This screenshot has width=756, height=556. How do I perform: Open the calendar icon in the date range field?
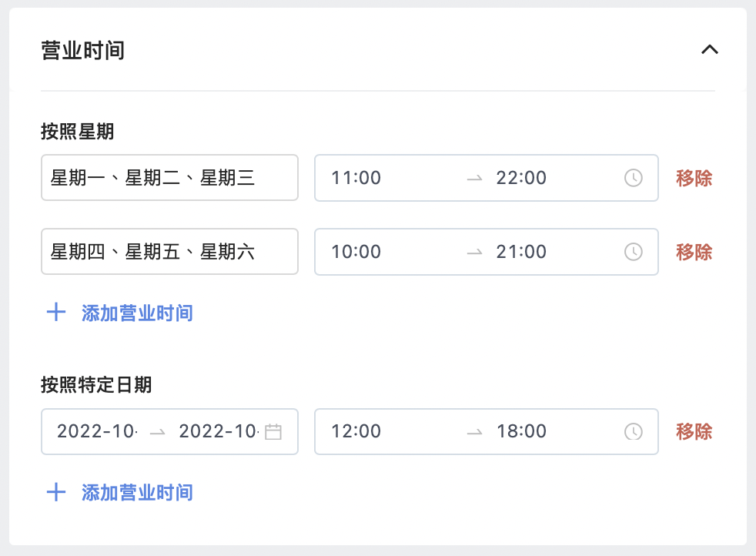273,431
